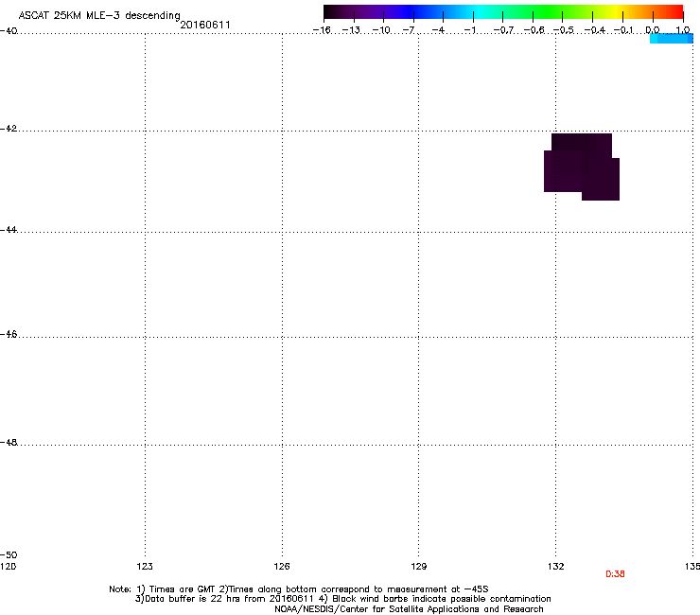The width and height of the screenshot is (700, 615).
Task: Click the -0.1 color scale label
Action: tap(623, 30)
